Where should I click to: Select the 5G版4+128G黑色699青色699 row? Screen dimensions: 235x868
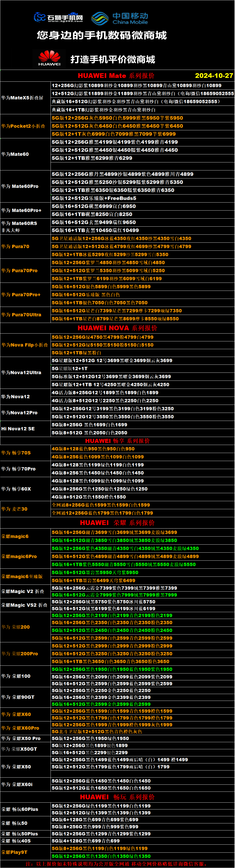(x=143, y=841)
